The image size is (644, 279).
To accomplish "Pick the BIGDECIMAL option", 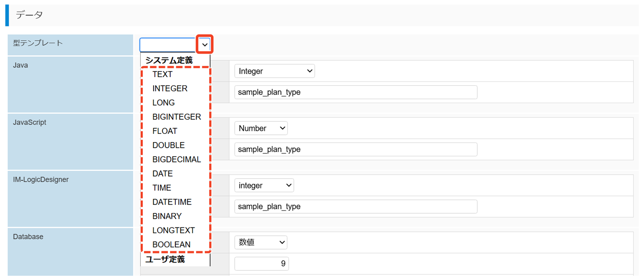I will [x=177, y=159].
